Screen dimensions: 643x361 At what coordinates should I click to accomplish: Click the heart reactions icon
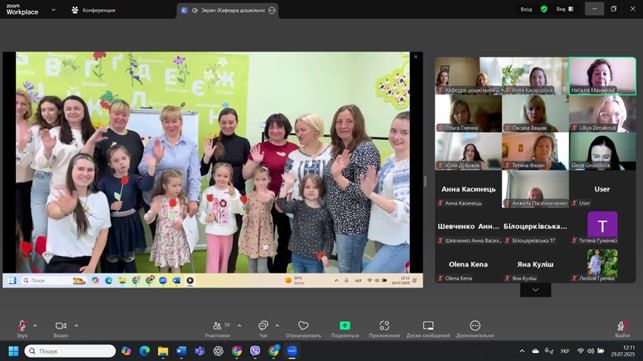pos(303,326)
